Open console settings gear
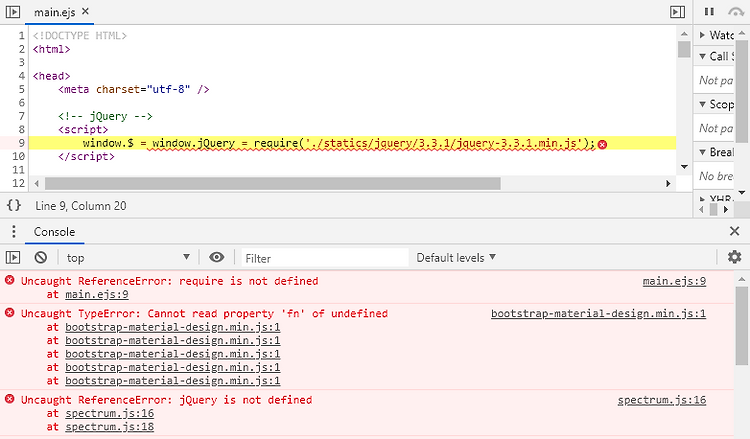Screen dimensions: 750x439 [734, 257]
